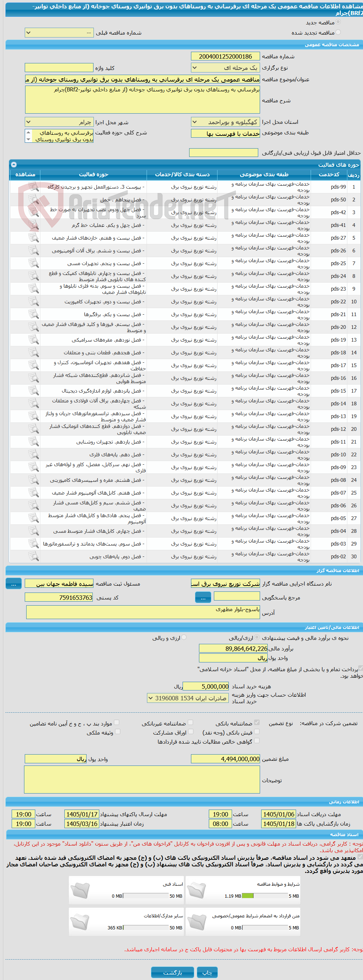Open view icon for row pds-12
363x980 pixels.
(33, 429)
